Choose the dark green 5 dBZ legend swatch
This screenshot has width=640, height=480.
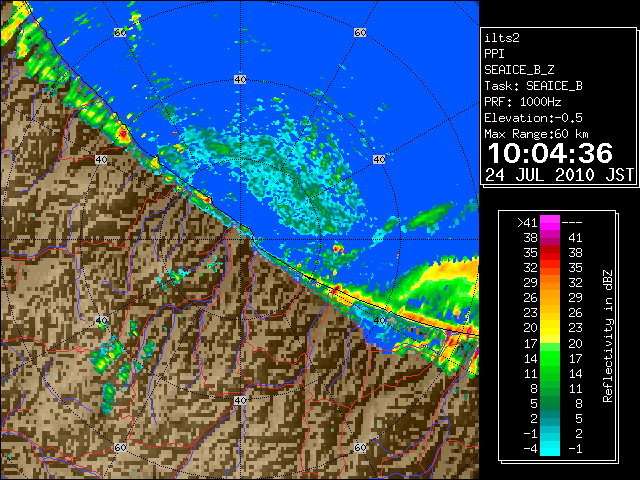[x=550, y=404]
